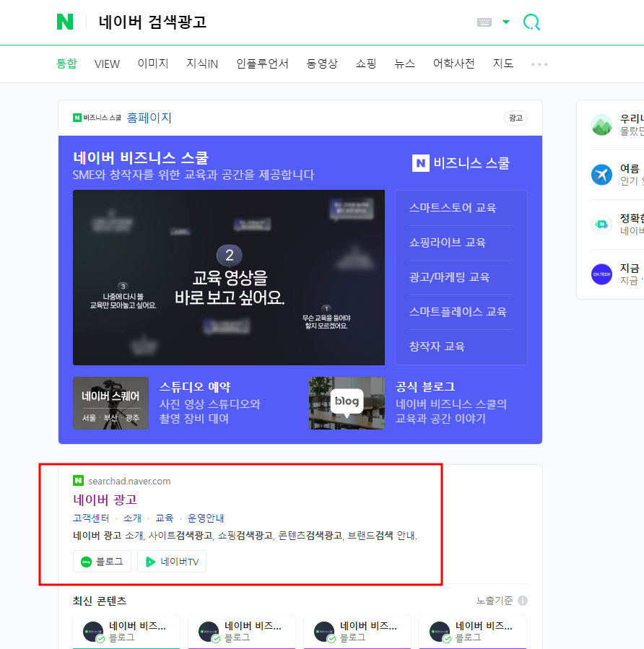
Task: Open 쇼핑라이브 교육 link
Action: click(448, 243)
